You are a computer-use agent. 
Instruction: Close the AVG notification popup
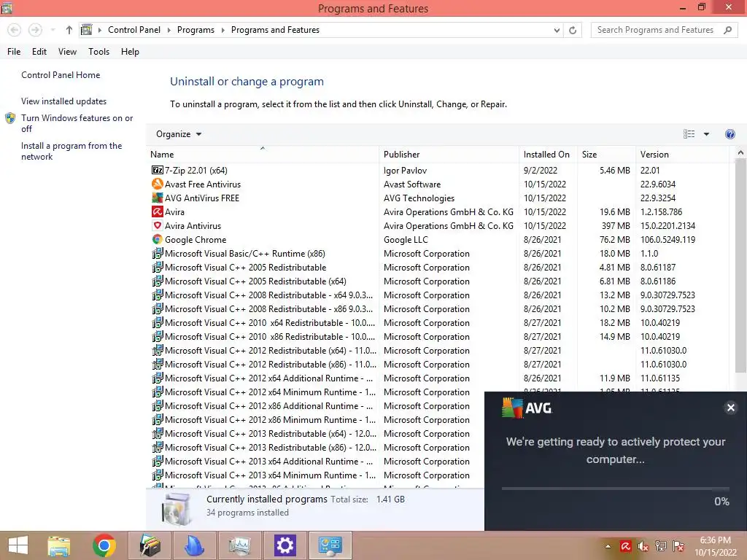(730, 408)
